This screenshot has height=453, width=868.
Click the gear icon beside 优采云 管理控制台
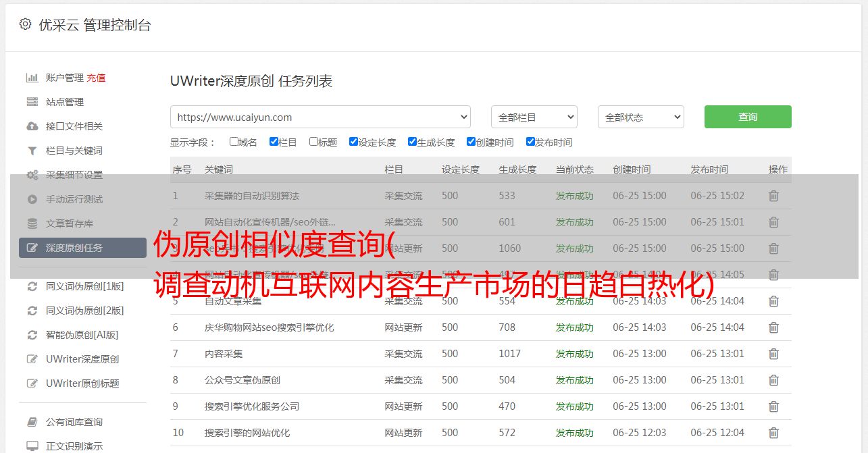tap(25, 24)
